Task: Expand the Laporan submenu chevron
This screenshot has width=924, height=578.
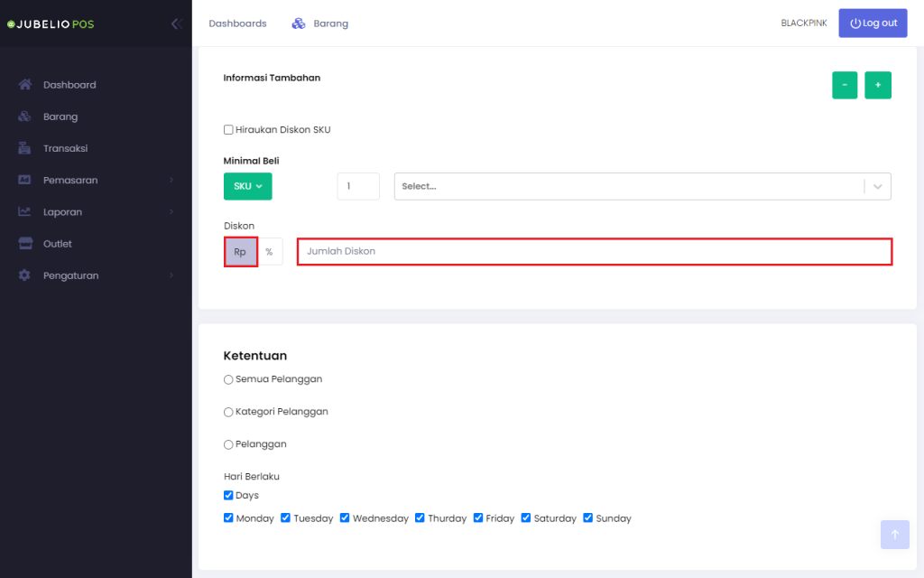Action: [x=171, y=211]
